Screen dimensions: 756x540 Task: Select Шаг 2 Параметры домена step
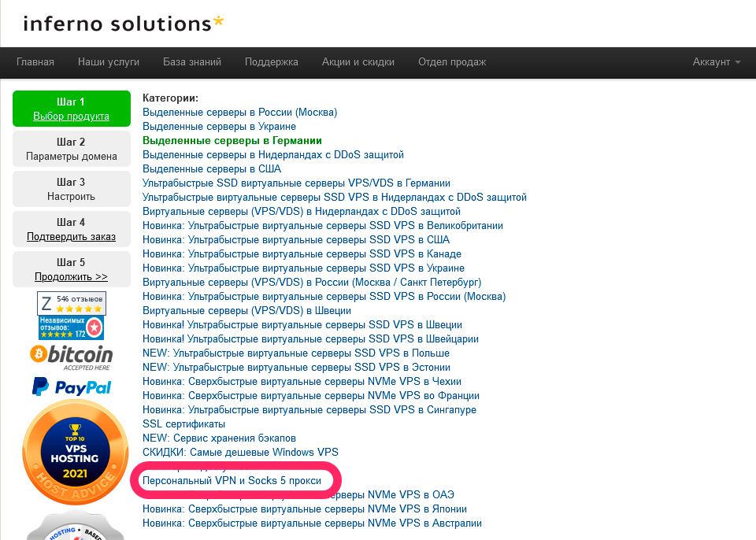(72, 149)
